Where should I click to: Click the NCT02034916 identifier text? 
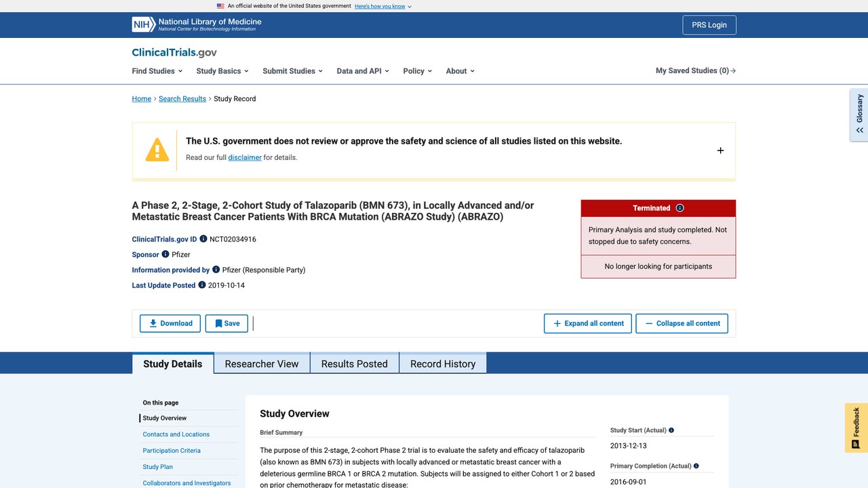pos(233,239)
